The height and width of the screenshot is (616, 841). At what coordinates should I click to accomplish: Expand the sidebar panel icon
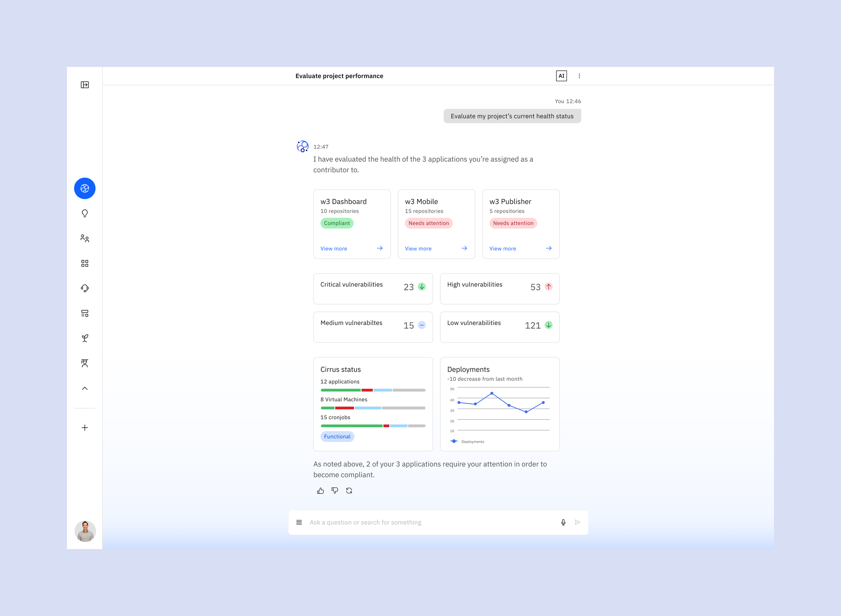coord(85,85)
